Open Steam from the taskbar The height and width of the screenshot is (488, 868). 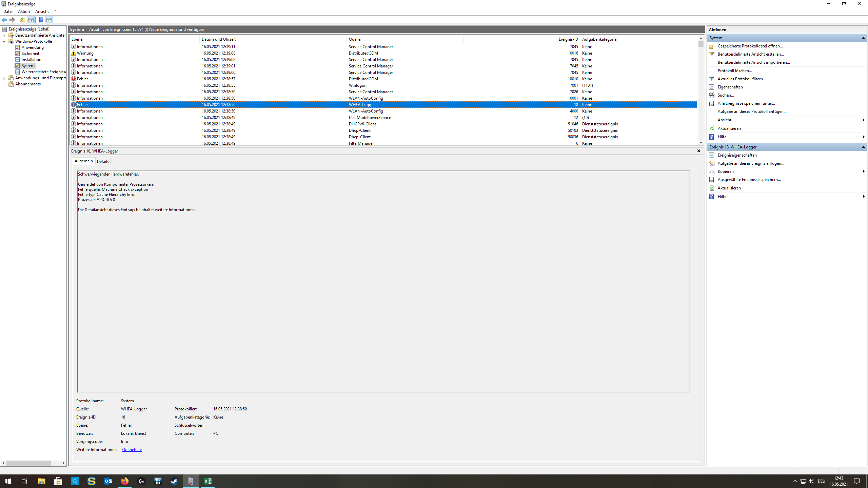[175, 481]
